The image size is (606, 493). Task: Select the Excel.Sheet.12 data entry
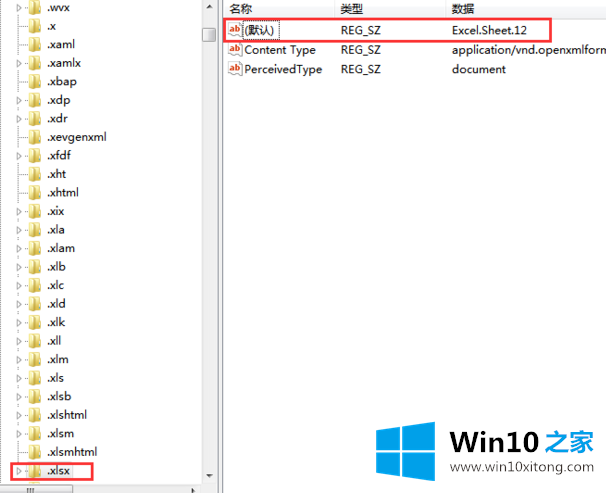coord(490,31)
